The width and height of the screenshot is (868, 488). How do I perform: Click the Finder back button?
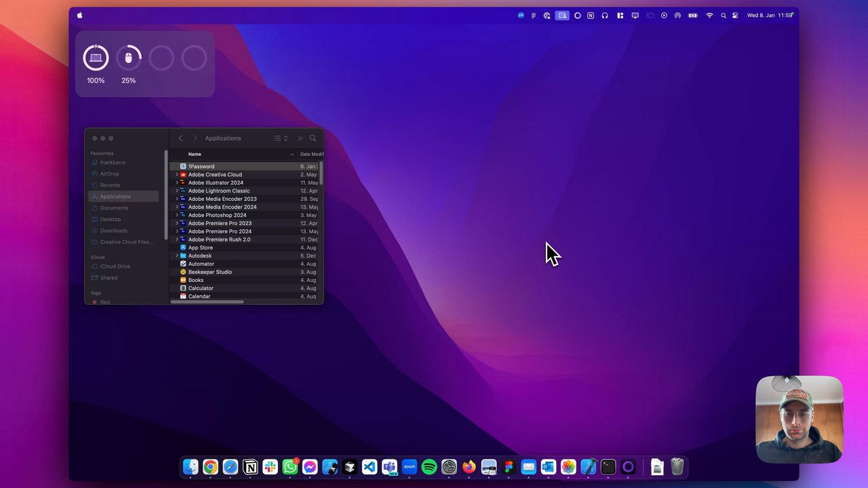180,138
